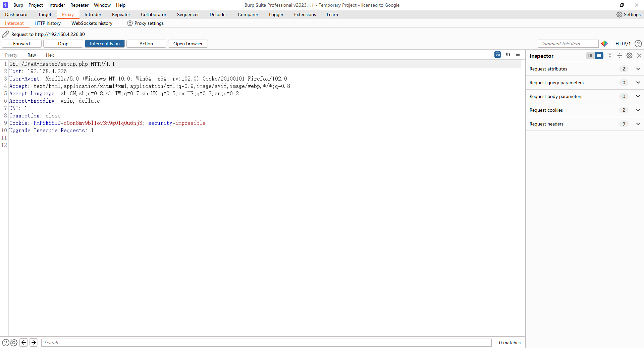
Task: Expand all Inspector sections icon
Action: tap(610, 56)
